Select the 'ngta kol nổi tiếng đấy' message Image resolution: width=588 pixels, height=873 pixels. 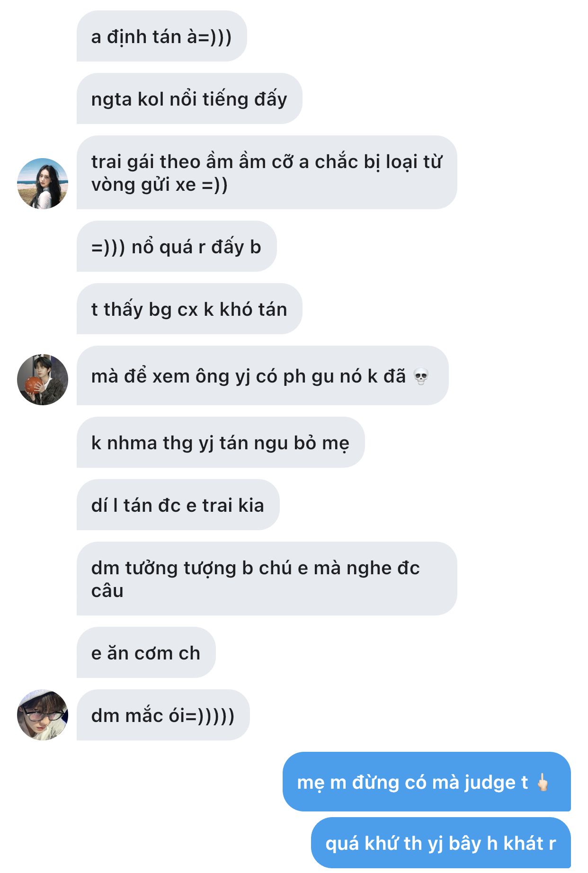coord(189,99)
